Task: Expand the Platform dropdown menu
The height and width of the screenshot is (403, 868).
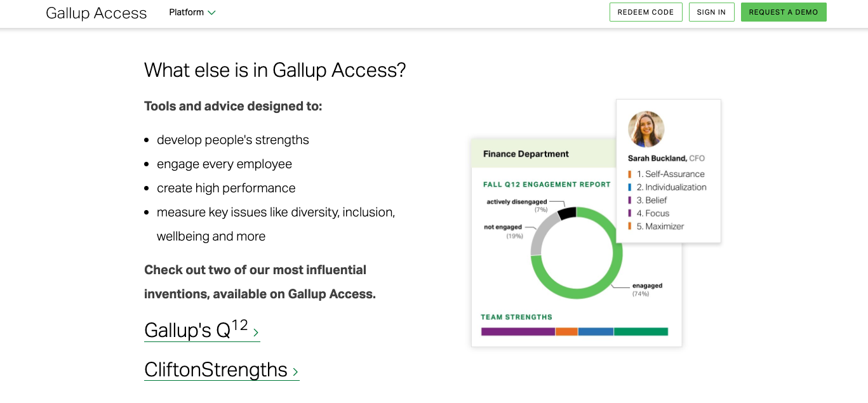Action: [x=192, y=13]
